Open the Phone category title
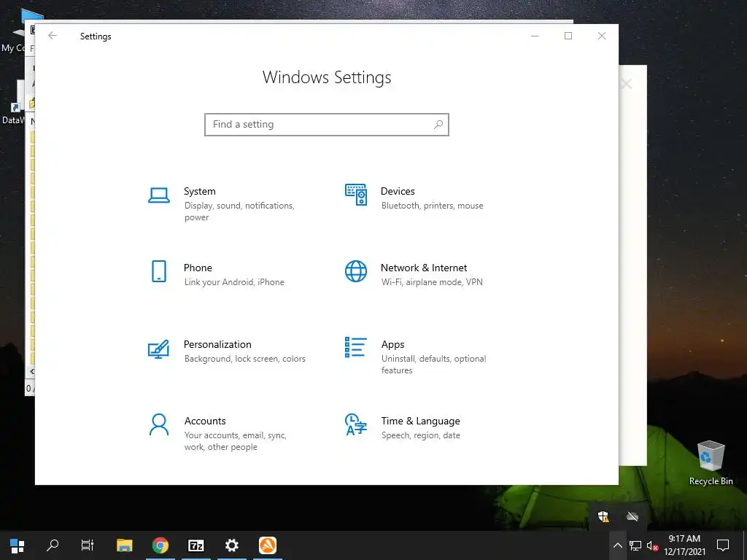Image resolution: width=747 pixels, height=560 pixels. point(198,268)
